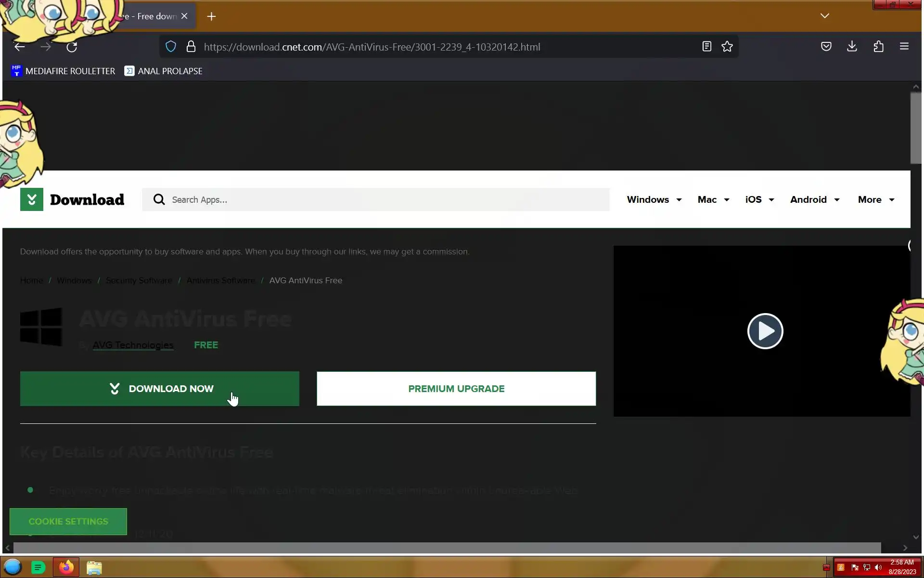Image resolution: width=924 pixels, height=578 pixels.
Task: Open the More navigation dropdown
Action: click(x=876, y=199)
